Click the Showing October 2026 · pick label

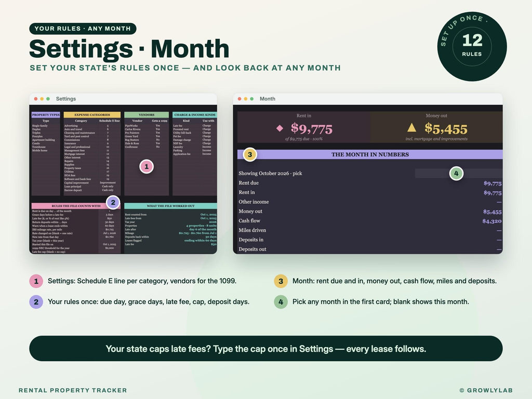tap(270, 174)
